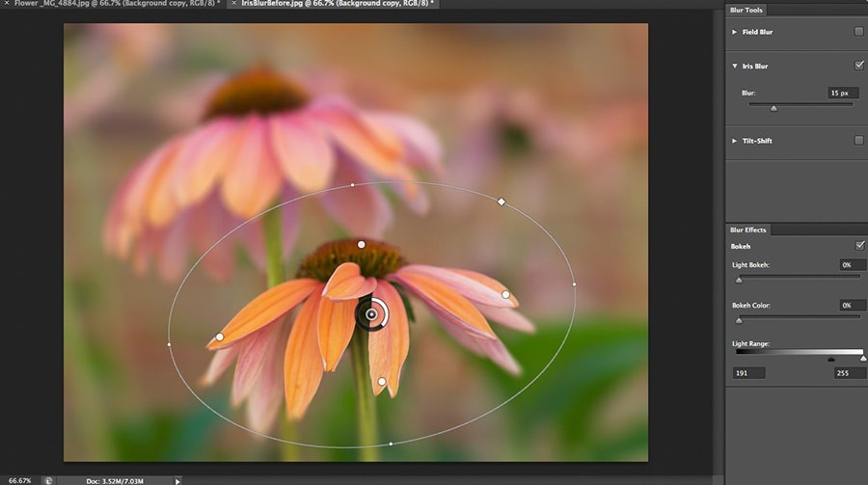Click ellipse handle on right edge
This screenshot has width=868, height=485.
point(574,283)
